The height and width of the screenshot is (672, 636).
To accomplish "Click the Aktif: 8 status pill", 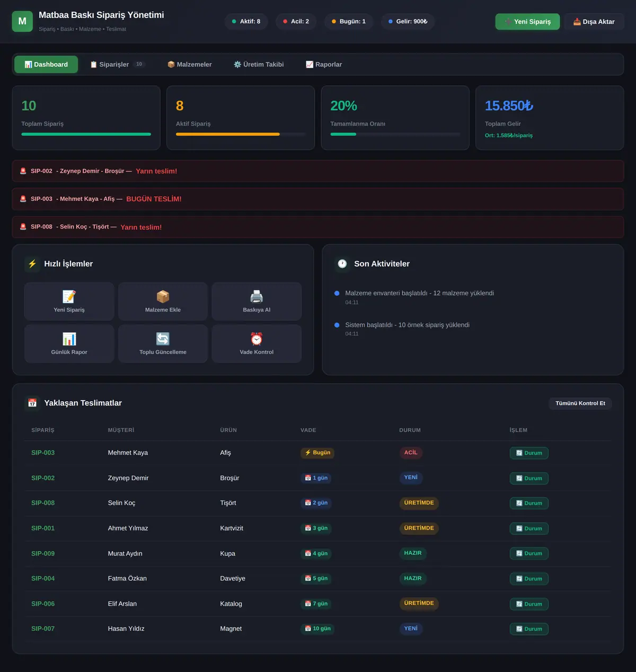I will point(246,22).
